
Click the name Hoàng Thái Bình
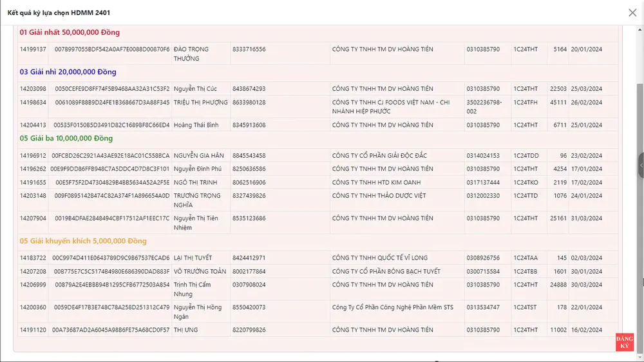[196, 125]
